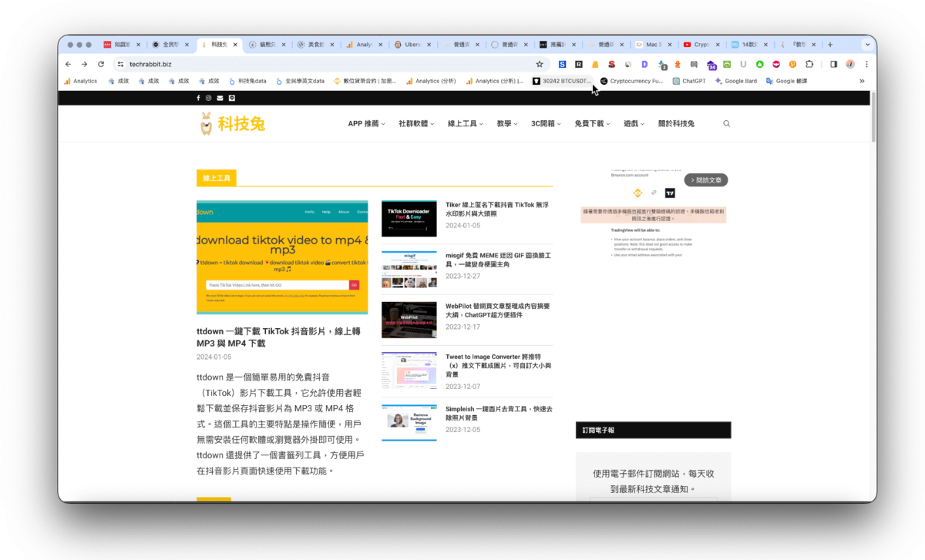Open the browser extensions puzzle icon
The height and width of the screenshot is (560, 925).
pyautogui.click(x=809, y=64)
